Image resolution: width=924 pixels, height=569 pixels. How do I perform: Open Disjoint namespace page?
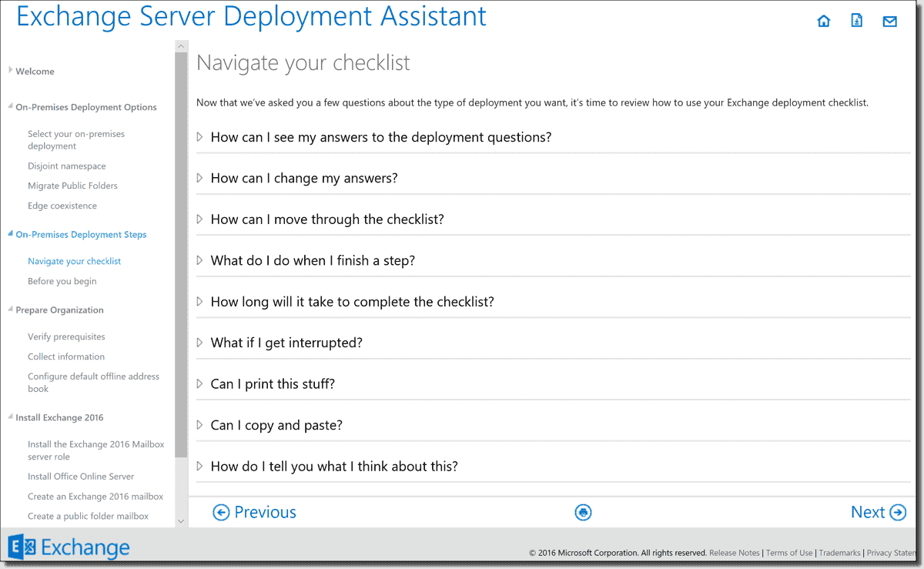pyautogui.click(x=67, y=166)
